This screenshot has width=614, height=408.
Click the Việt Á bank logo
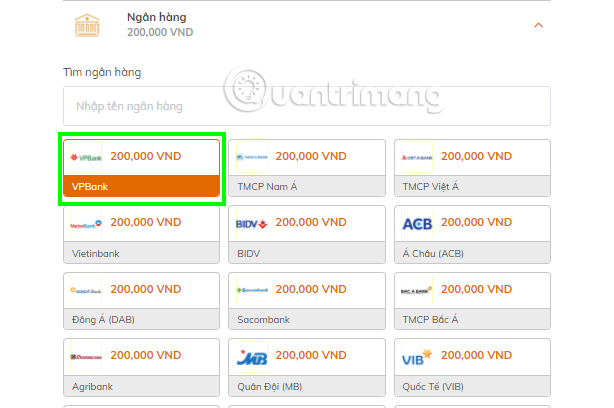point(417,158)
